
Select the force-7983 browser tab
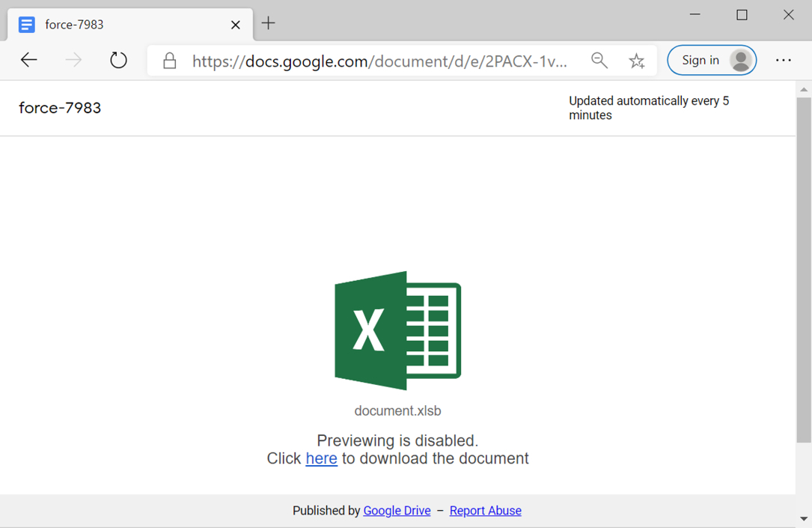pyautogui.click(x=130, y=25)
